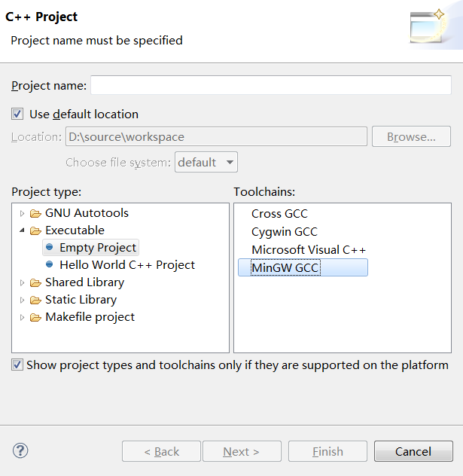Toggle show only supported project types checkbox
This screenshot has width=463, height=476.
[x=17, y=365]
